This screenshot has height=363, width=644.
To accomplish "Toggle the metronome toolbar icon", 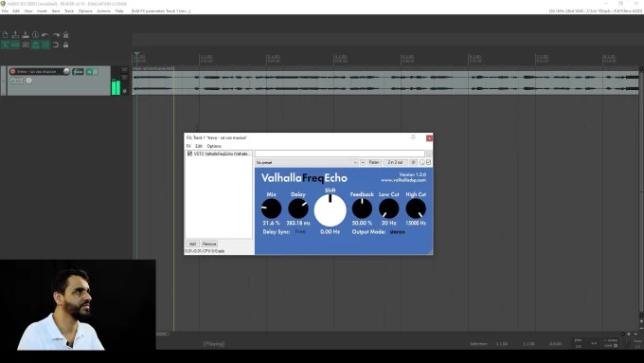I will click(65, 35).
